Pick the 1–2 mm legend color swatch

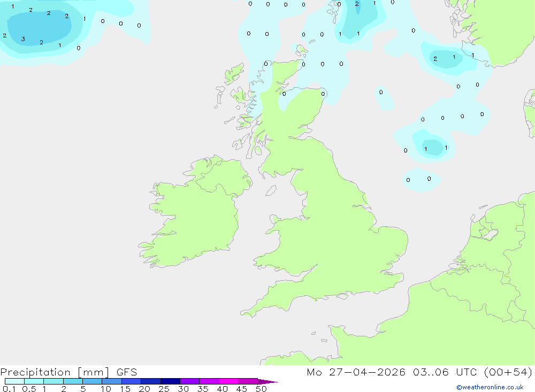tap(53, 381)
